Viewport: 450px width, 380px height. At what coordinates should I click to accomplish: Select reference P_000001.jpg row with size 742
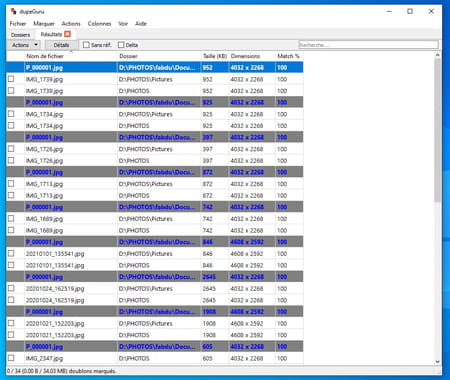(155, 207)
